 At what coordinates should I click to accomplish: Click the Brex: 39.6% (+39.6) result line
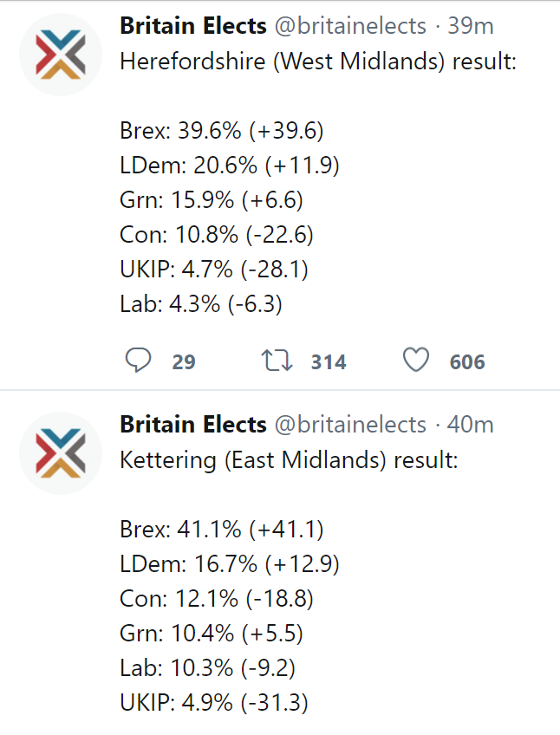[222, 131]
